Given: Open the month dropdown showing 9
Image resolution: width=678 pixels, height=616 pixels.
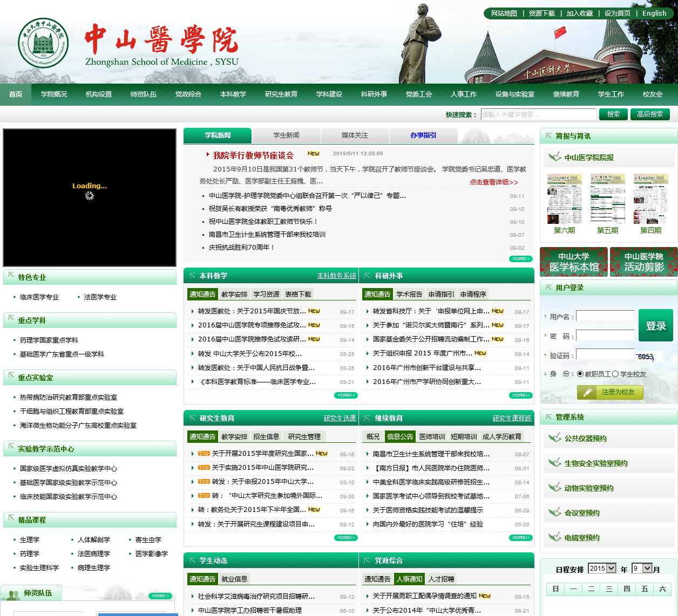Looking at the screenshot, I should 642,569.
